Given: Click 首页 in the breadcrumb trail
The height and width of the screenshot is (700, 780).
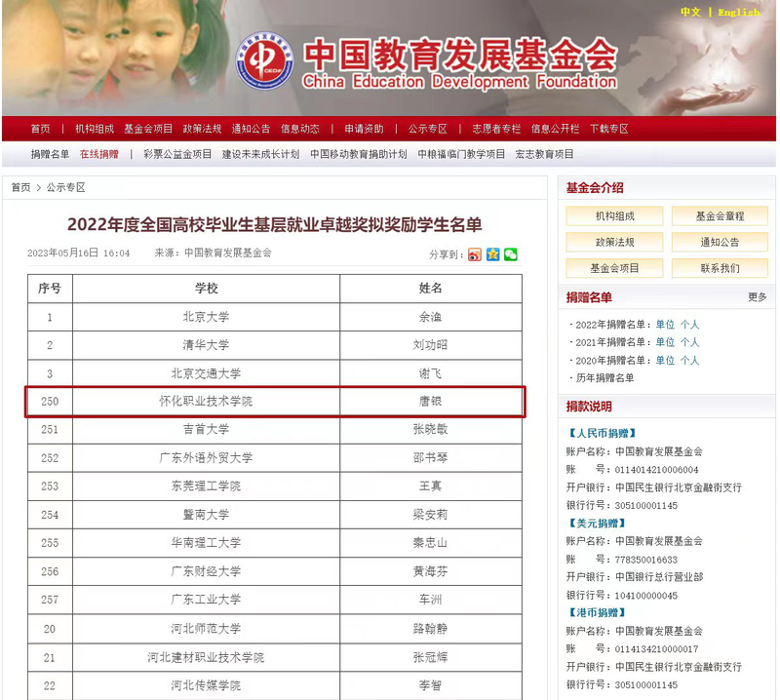Looking at the screenshot, I should coord(20,187).
